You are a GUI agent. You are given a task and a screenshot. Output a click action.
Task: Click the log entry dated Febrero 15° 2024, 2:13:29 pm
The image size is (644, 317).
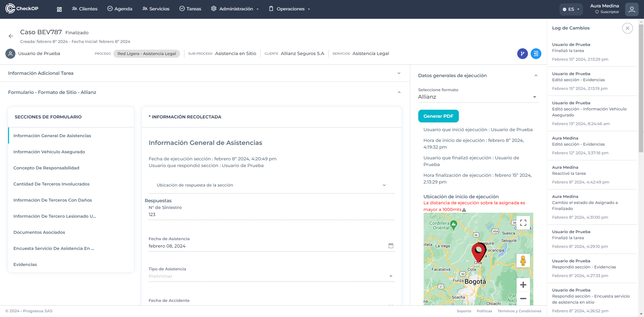592,52
